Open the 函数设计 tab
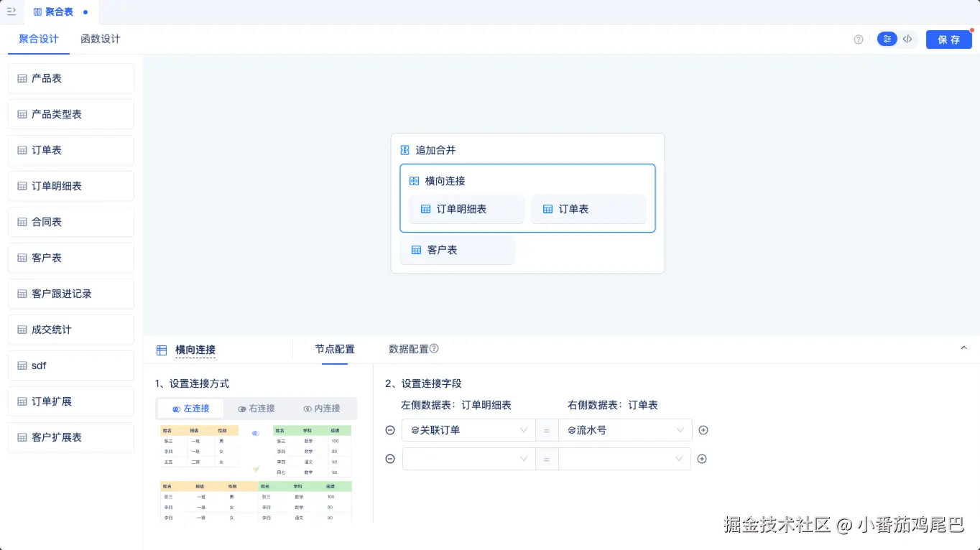980x550 pixels. tap(101, 39)
